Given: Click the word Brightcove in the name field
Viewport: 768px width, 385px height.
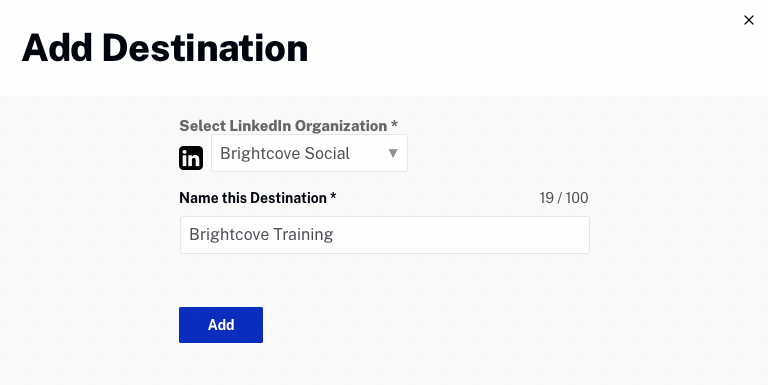Looking at the screenshot, I should pyautogui.click(x=229, y=235).
